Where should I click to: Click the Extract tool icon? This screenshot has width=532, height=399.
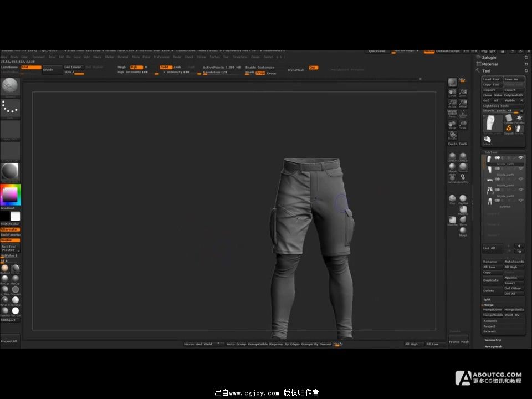coord(487,140)
